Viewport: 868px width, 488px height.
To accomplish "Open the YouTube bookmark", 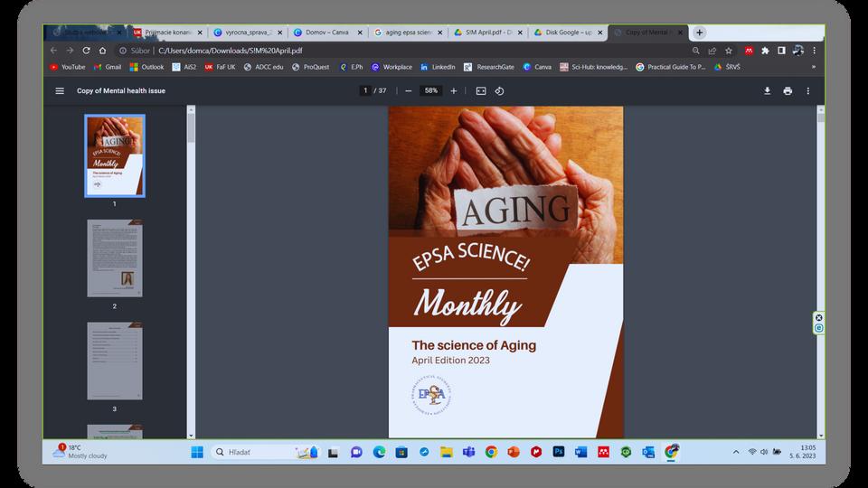I will tap(68, 67).
